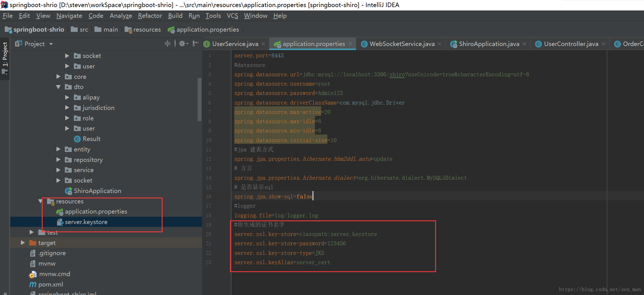Click the leaf icon next to application.properties in tree

(60, 211)
